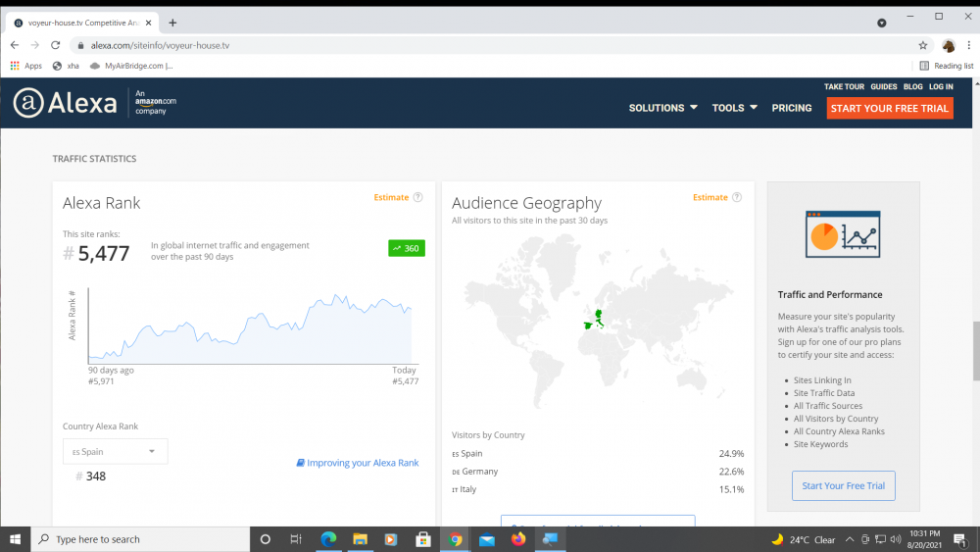The height and width of the screenshot is (552, 980).
Task: Click the Alexa logo in the header
Action: click(x=65, y=102)
